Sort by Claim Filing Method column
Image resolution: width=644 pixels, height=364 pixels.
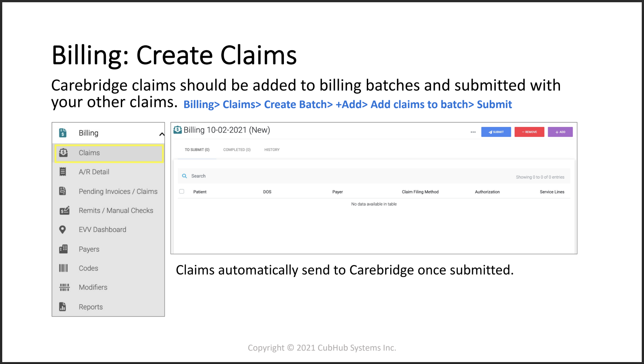tap(420, 192)
